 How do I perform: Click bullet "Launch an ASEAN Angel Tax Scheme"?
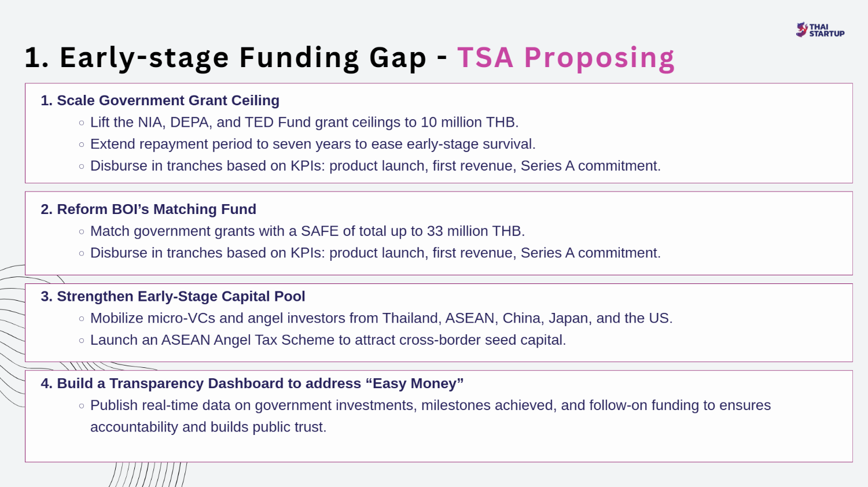click(328, 340)
